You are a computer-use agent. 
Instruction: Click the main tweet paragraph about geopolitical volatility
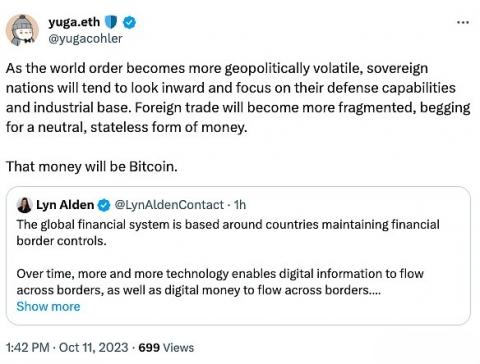pyautogui.click(x=238, y=98)
